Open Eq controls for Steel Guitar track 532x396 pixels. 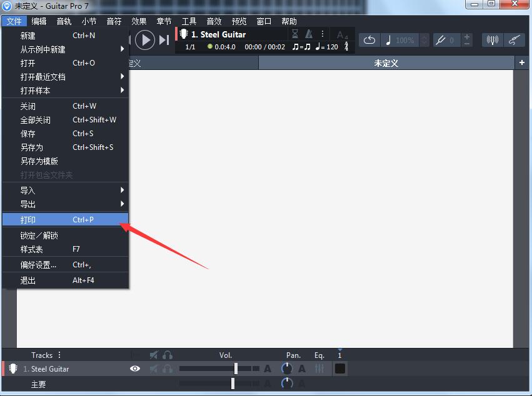tap(319, 369)
